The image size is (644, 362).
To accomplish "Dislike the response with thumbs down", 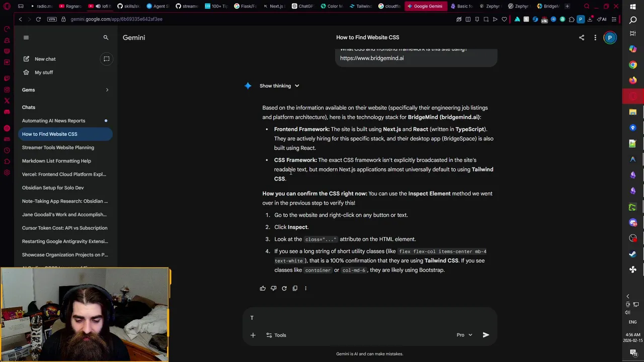I will click(273, 288).
